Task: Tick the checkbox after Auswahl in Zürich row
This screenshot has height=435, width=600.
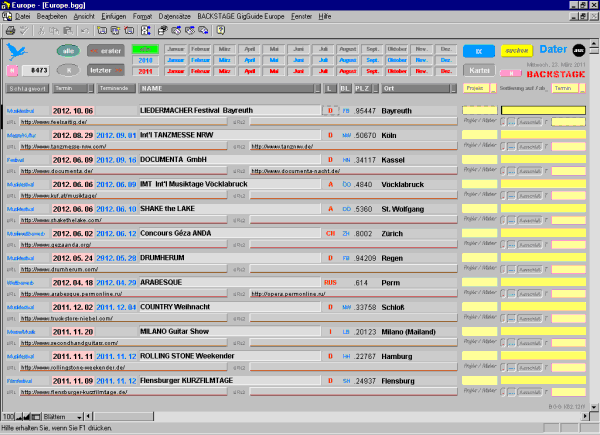Action: (x=546, y=245)
